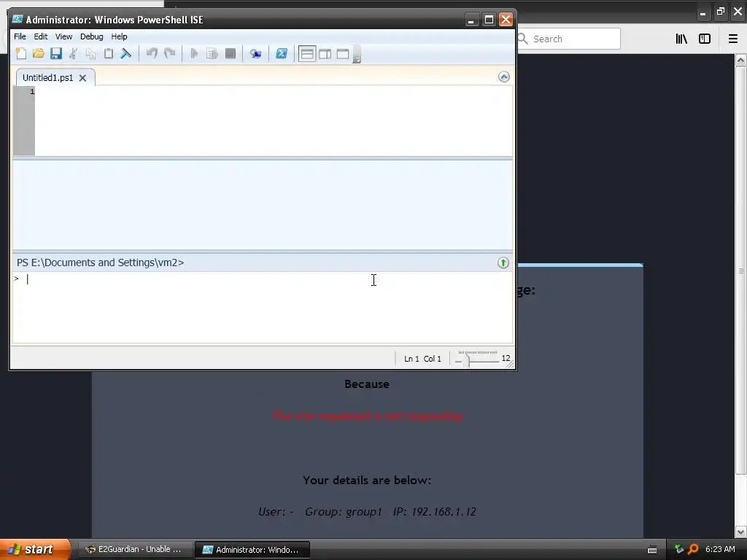Click the Copy icon in the toolbar

90,53
